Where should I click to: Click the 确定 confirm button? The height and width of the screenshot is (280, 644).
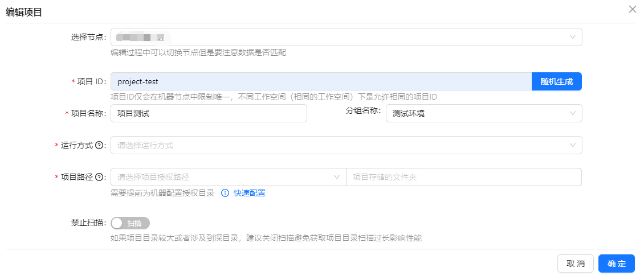tap(616, 263)
